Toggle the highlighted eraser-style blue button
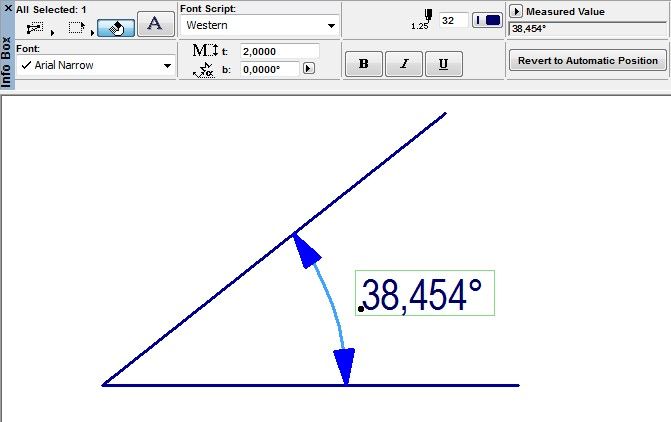This screenshot has width=671, height=422. click(116, 28)
